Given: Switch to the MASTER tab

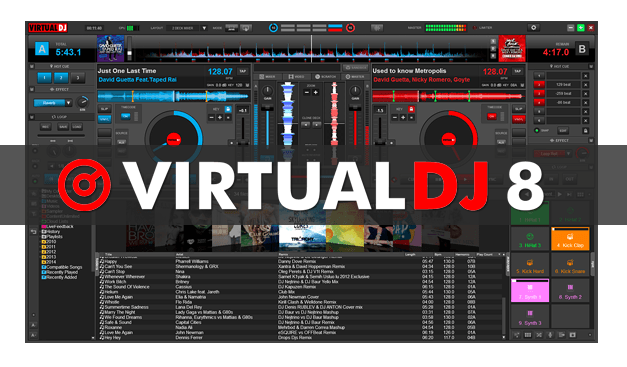Looking at the screenshot, I should [355, 76].
